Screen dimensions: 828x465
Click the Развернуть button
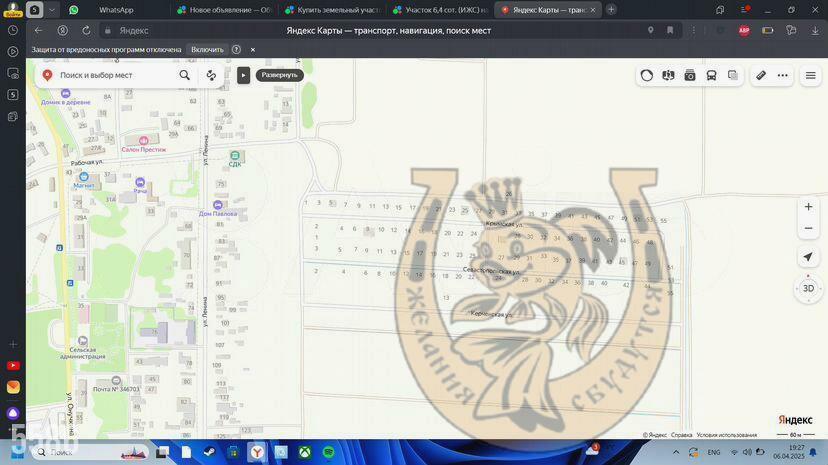(x=279, y=75)
